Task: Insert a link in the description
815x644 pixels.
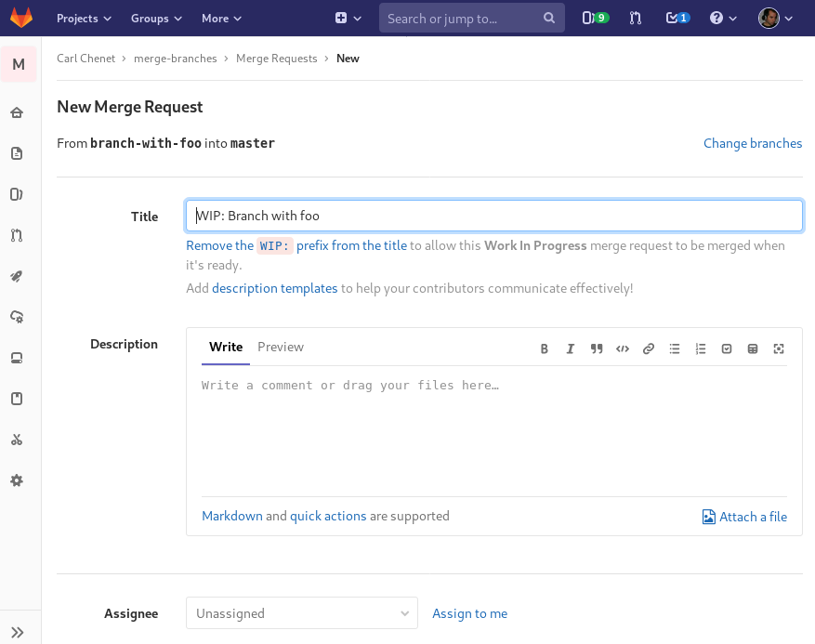Action: click(x=648, y=348)
